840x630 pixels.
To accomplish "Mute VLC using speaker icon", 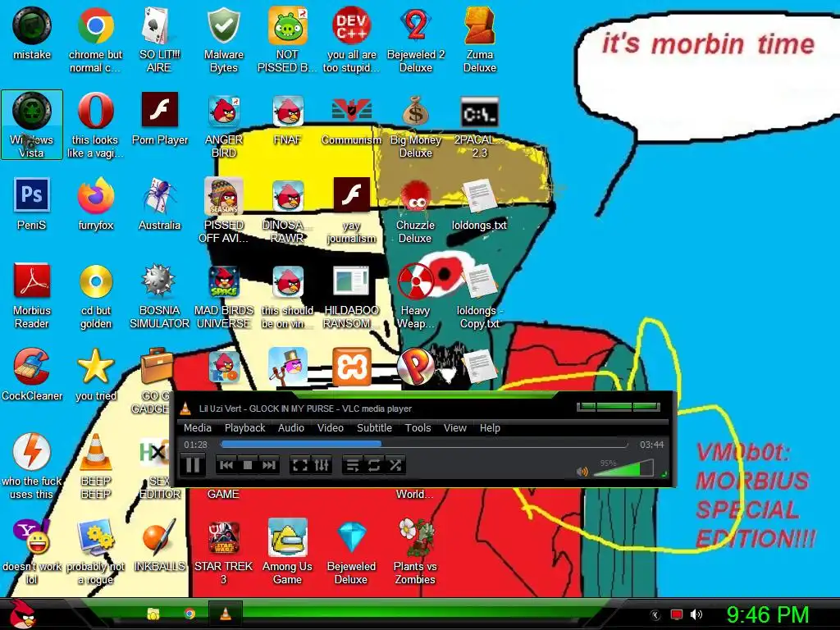I will click(x=582, y=472).
